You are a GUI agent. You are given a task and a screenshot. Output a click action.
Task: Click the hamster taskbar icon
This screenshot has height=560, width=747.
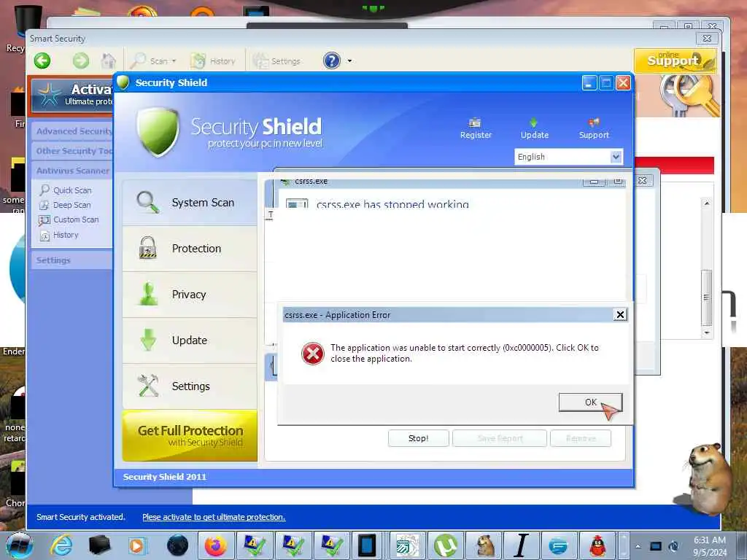[x=484, y=545]
